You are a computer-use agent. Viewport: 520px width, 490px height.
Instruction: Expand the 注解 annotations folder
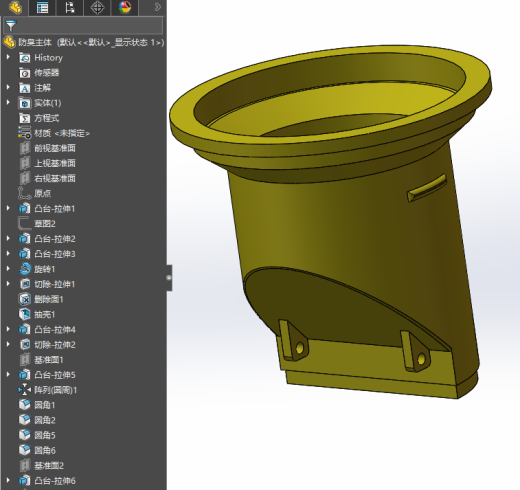(x=8, y=87)
